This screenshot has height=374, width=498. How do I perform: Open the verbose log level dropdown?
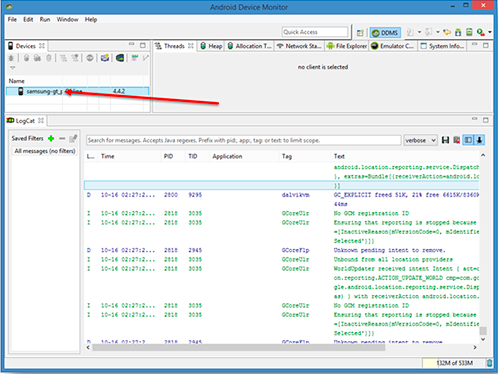(x=420, y=140)
